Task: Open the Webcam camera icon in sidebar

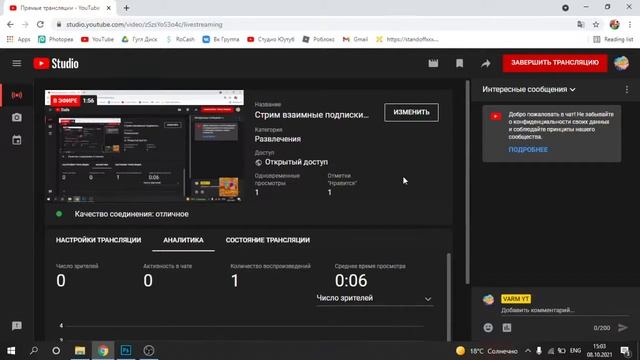Action: 17,118
